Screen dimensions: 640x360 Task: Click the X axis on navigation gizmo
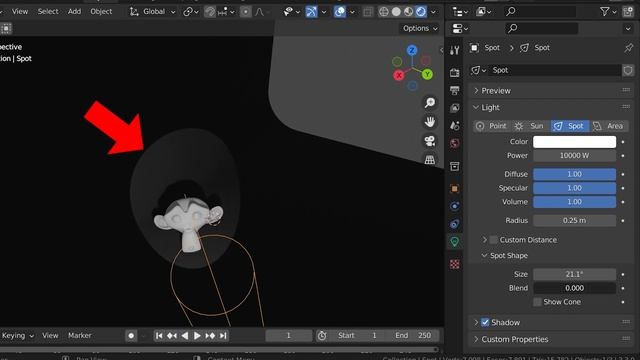click(399, 75)
